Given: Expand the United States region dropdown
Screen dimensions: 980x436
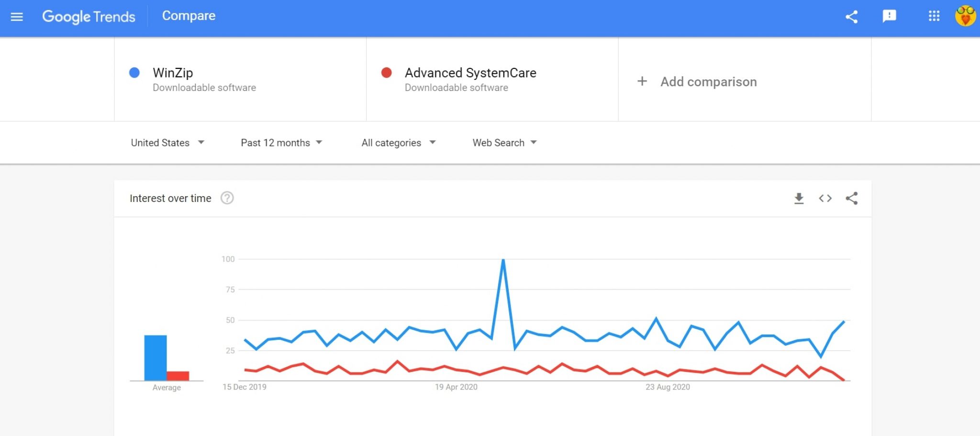Looking at the screenshot, I should 167,143.
